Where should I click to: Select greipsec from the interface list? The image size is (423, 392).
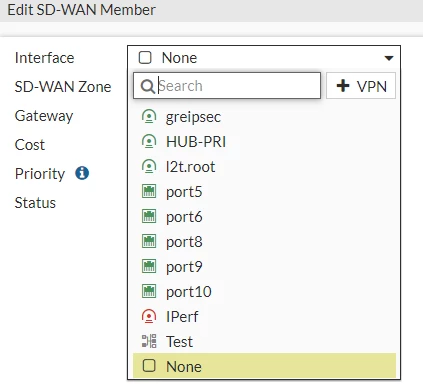pos(264,117)
